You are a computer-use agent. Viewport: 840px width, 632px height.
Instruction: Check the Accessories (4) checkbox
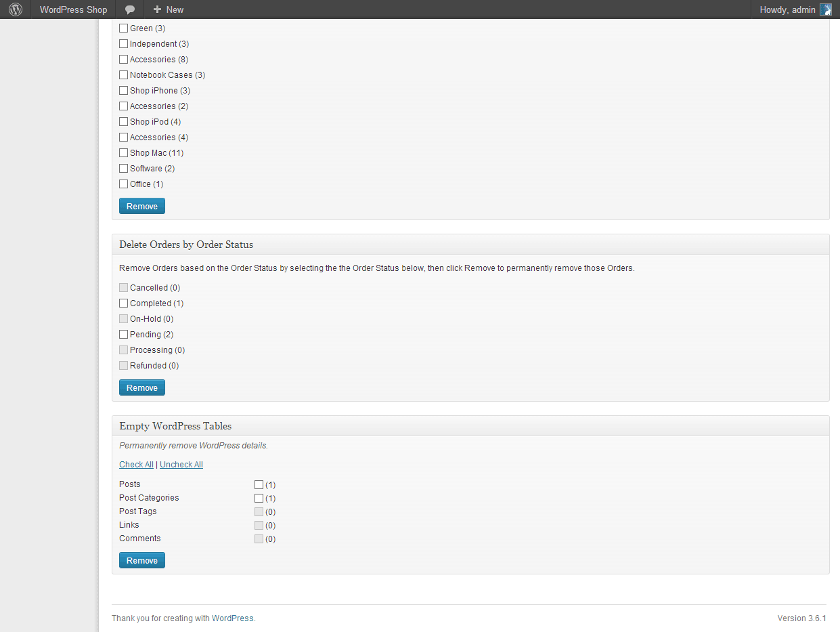pyautogui.click(x=123, y=138)
